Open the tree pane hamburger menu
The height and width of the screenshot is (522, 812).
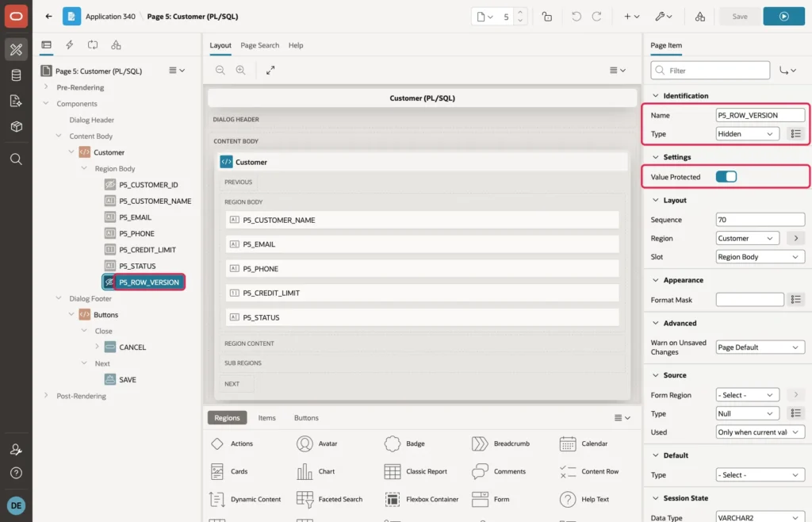pyautogui.click(x=177, y=71)
